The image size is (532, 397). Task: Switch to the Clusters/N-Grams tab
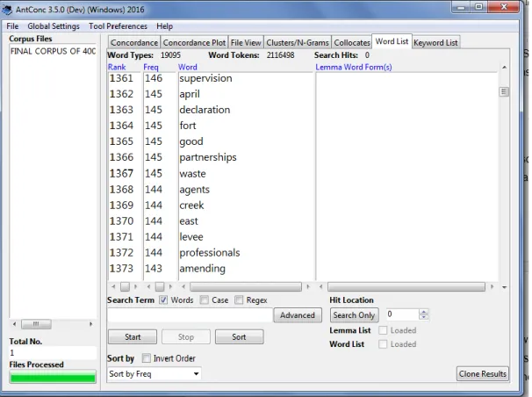(x=298, y=43)
